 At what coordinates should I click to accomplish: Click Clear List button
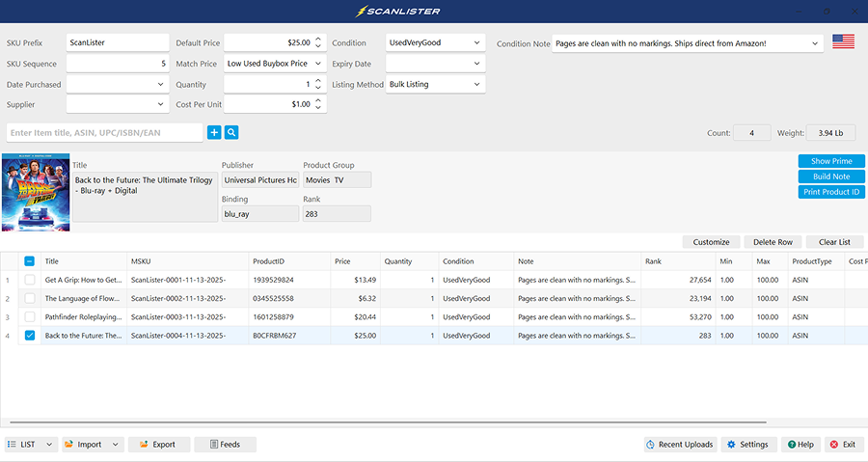pos(834,242)
